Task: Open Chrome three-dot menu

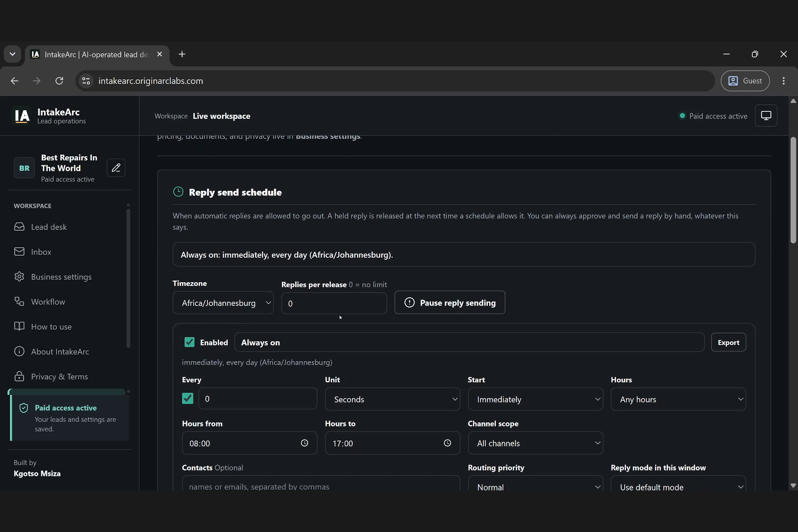Action: click(783, 81)
